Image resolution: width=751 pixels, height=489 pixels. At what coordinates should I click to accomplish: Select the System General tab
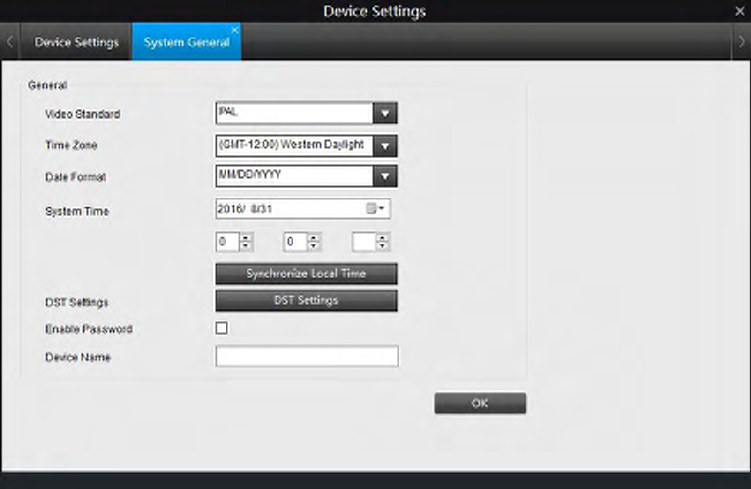click(186, 42)
